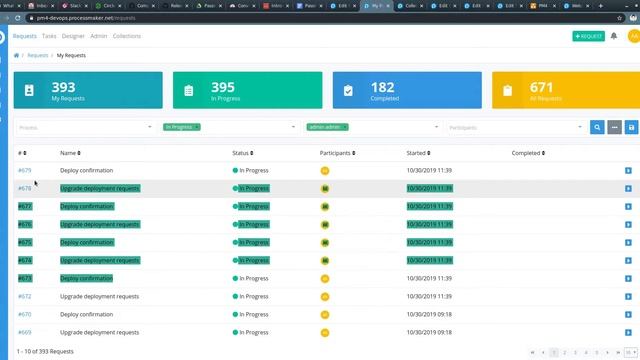
Task: Open request link #672
Action: tap(24, 296)
